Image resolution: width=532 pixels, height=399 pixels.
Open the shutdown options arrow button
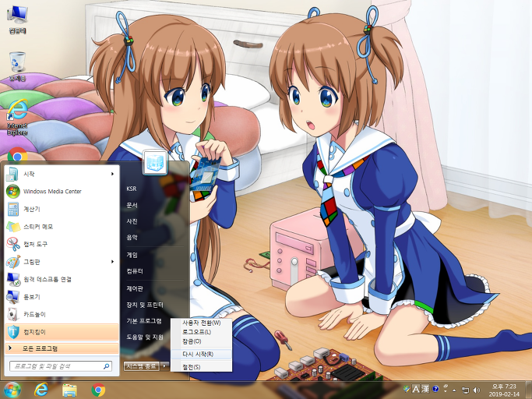(164, 365)
